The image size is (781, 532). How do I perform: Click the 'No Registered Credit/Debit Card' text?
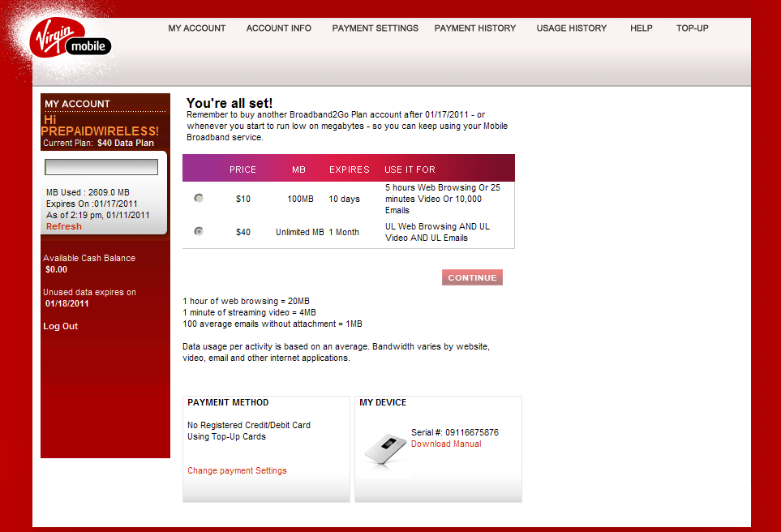click(248, 425)
